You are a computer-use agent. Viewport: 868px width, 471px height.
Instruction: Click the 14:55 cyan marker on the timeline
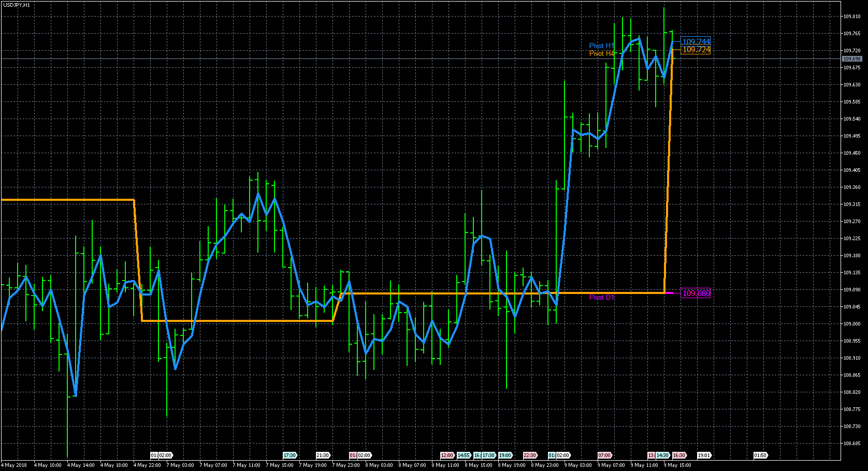pyautogui.click(x=464, y=455)
